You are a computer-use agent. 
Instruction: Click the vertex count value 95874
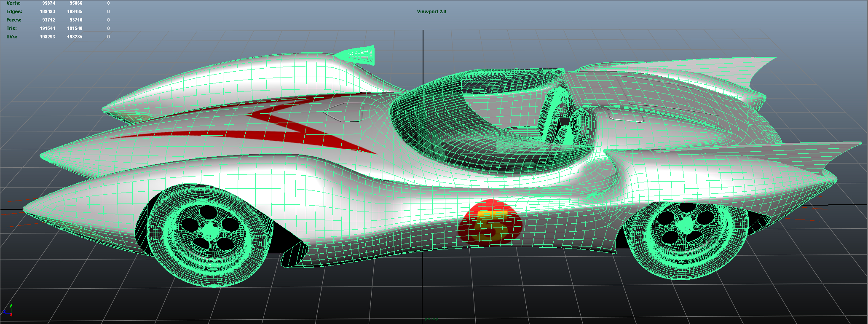tap(48, 3)
